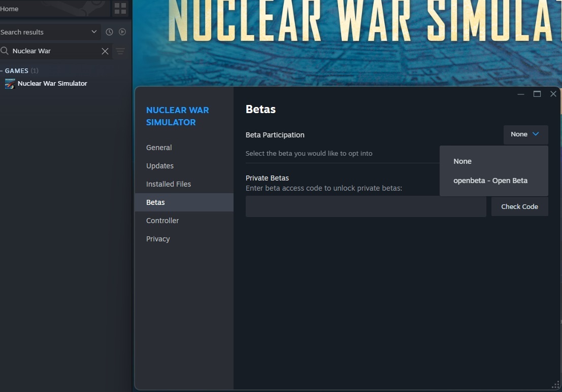
Task: Open recent games with the clock icon
Action: [109, 31]
